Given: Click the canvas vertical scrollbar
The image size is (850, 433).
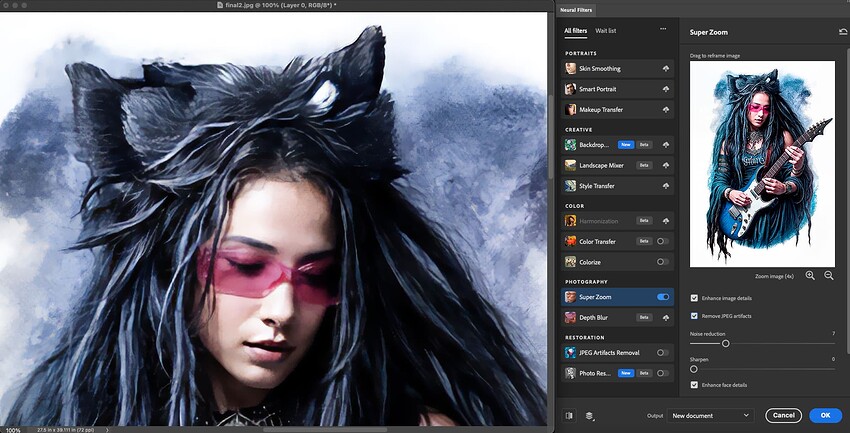Looking at the screenshot, I should (x=551, y=137).
